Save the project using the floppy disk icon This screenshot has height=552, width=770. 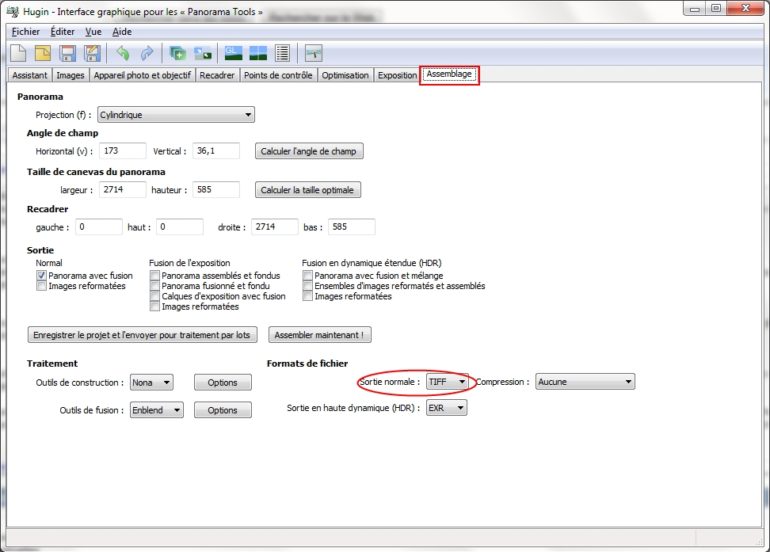click(x=68, y=53)
